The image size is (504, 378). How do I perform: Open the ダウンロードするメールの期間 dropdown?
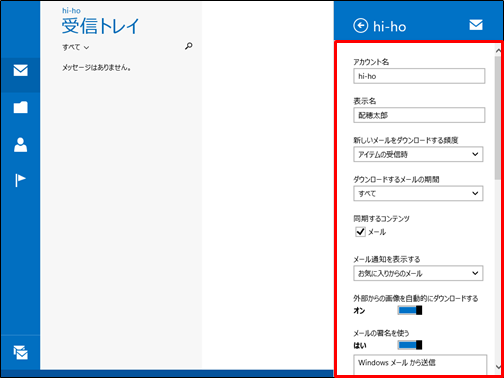tap(418, 193)
